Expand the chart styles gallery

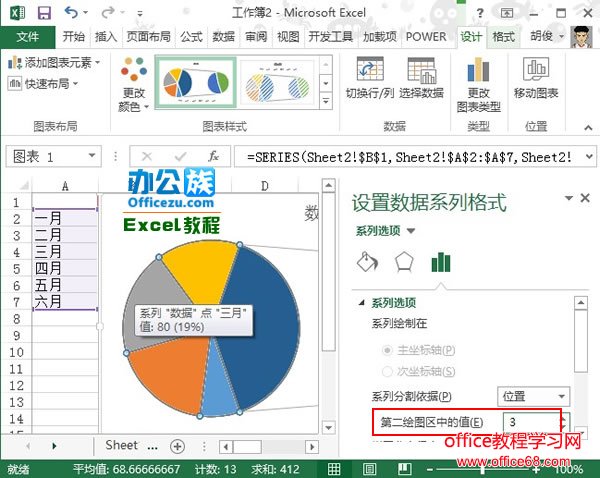(x=326, y=101)
